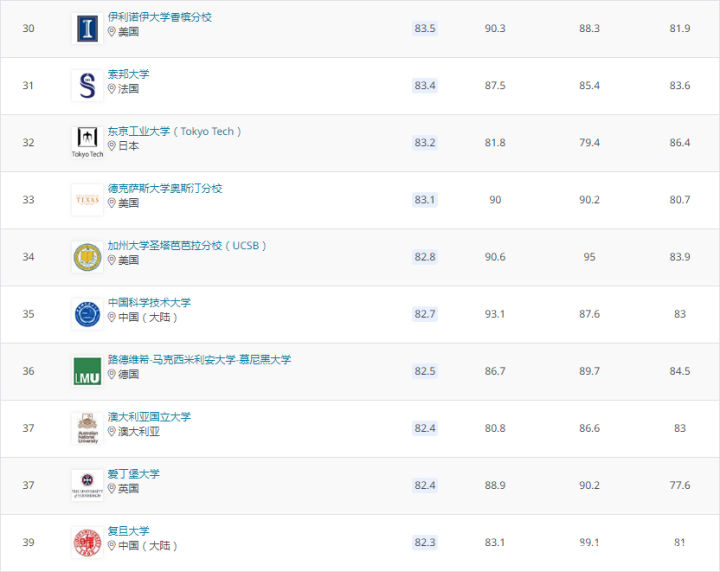Open 索邦大学 link
This screenshot has height=572, width=720.
click(x=128, y=74)
